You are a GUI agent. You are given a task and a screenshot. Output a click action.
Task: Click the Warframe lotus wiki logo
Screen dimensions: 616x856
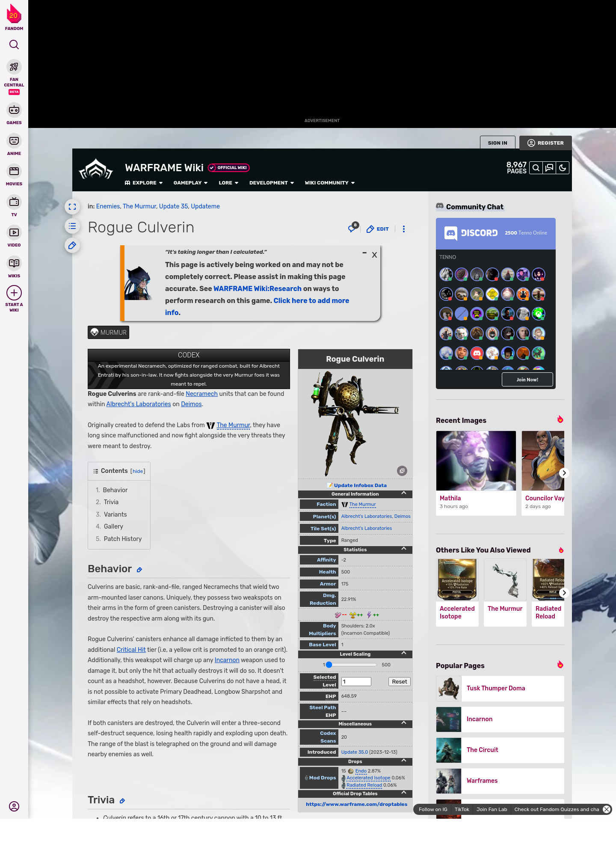(x=96, y=169)
